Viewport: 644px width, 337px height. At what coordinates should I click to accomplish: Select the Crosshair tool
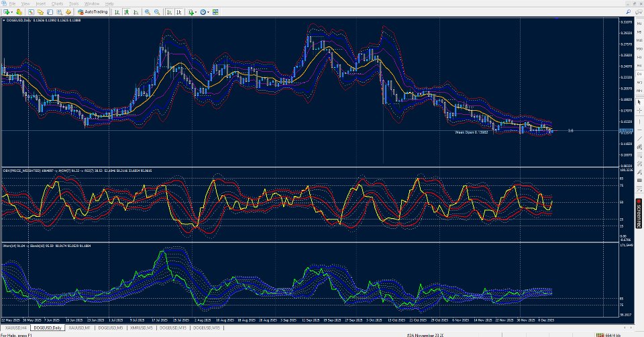(x=639, y=111)
